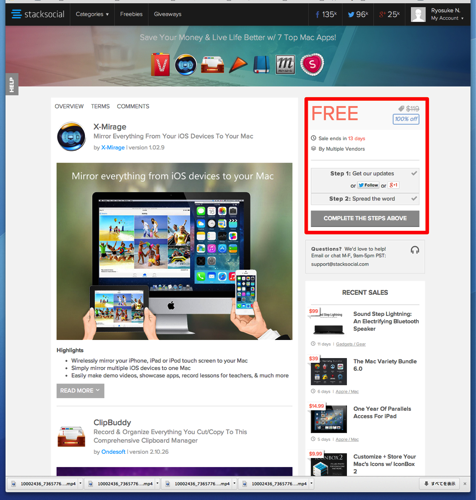
Task: Open first downloaded mp4 in download bar
Action: coord(44,484)
